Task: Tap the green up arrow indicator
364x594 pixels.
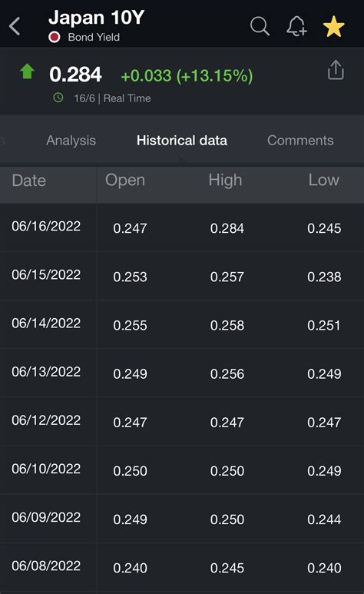Action: (x=28, y=71)
